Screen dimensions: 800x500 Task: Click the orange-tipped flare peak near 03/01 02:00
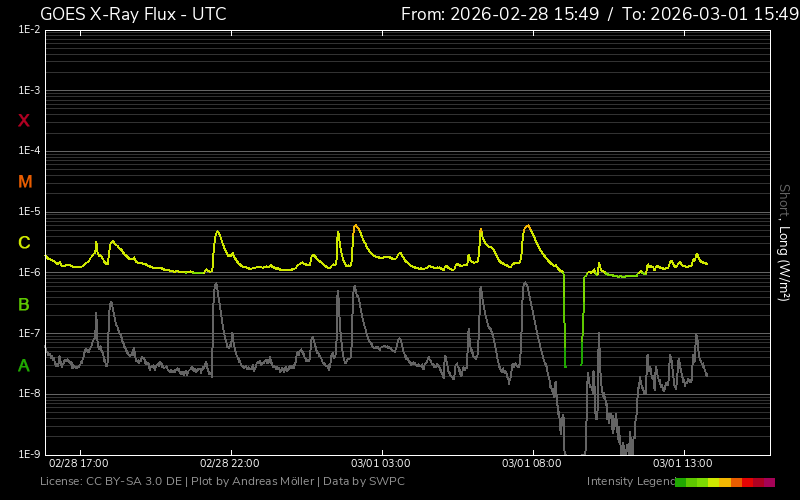(356, 226)
